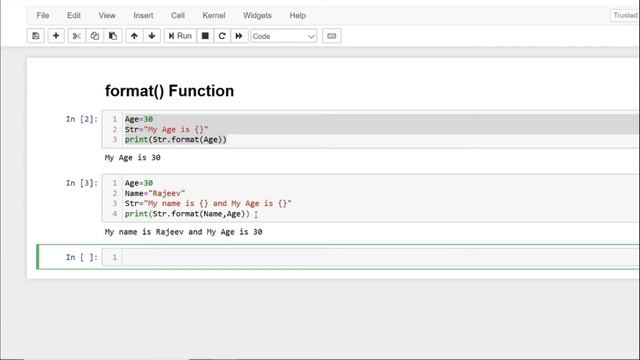Screen dimensions: 640x360
Task: Select the empty In [ ]: prompt
Action: [82, 257]
